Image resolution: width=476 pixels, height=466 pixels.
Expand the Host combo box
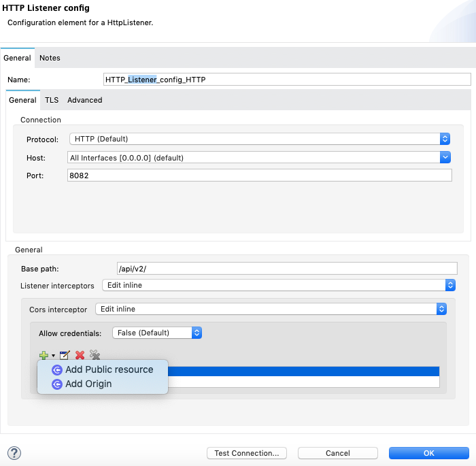[x=445, y=157]
